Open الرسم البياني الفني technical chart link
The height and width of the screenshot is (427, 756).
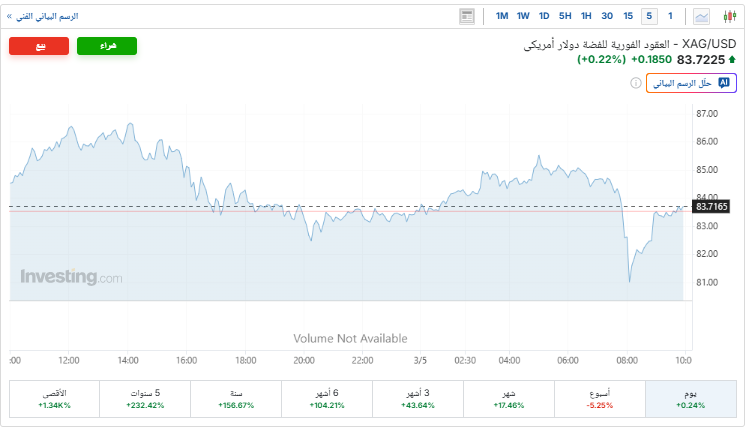coord(43,16)
